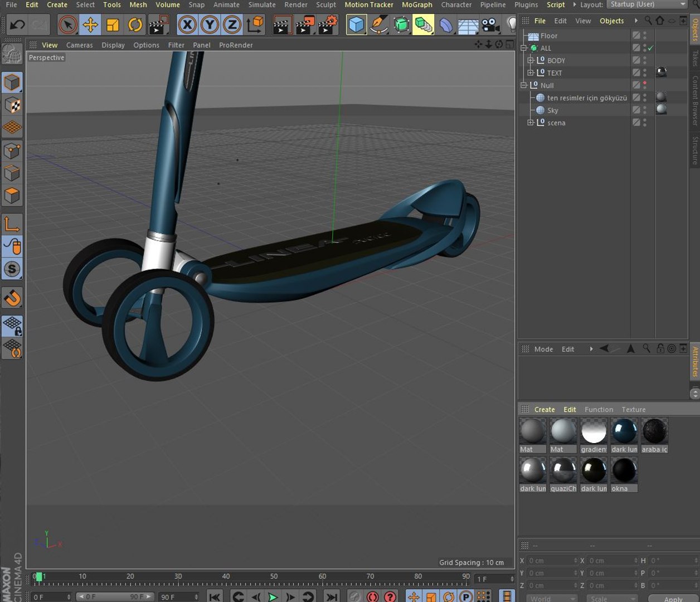Viewport: 700px width, 602px height.
Task: Open the material manager Create menu
Action: tap(545, 409)
